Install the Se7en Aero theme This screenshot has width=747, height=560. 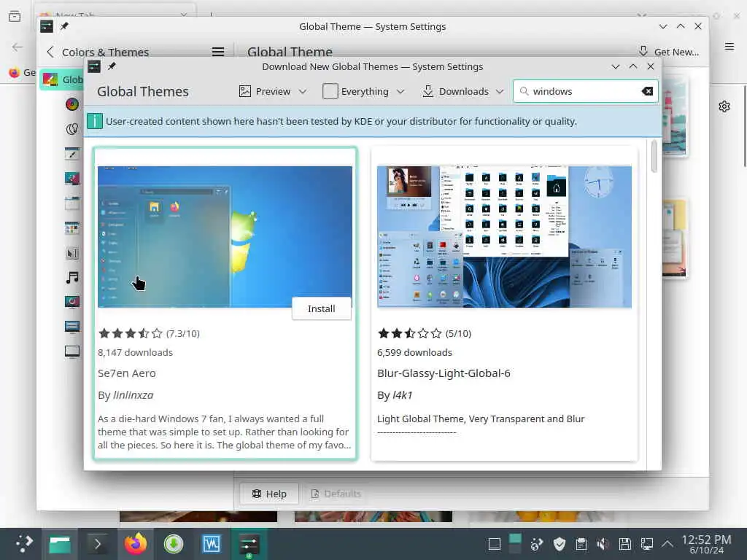[x=322, y=308]
